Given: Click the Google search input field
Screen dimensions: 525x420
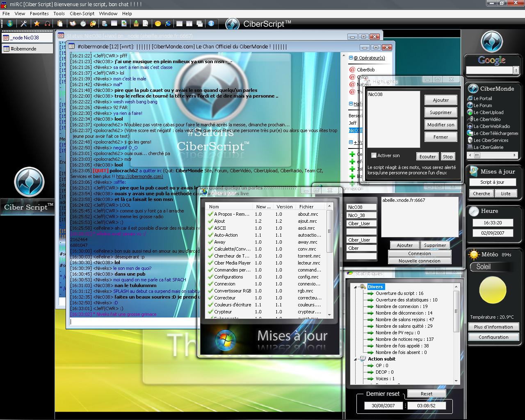Looking at the screenshot, I should pyautogui.click(x=489, y=71).
